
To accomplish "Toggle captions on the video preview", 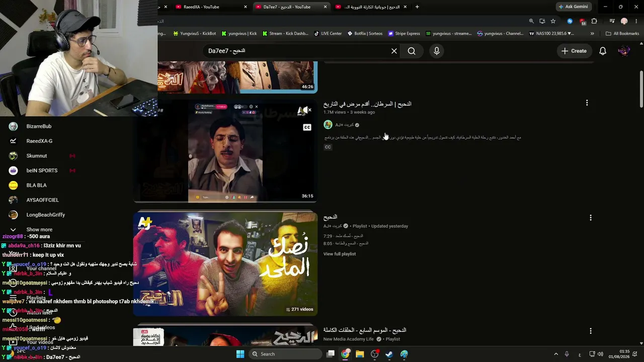I will (307, 128).
